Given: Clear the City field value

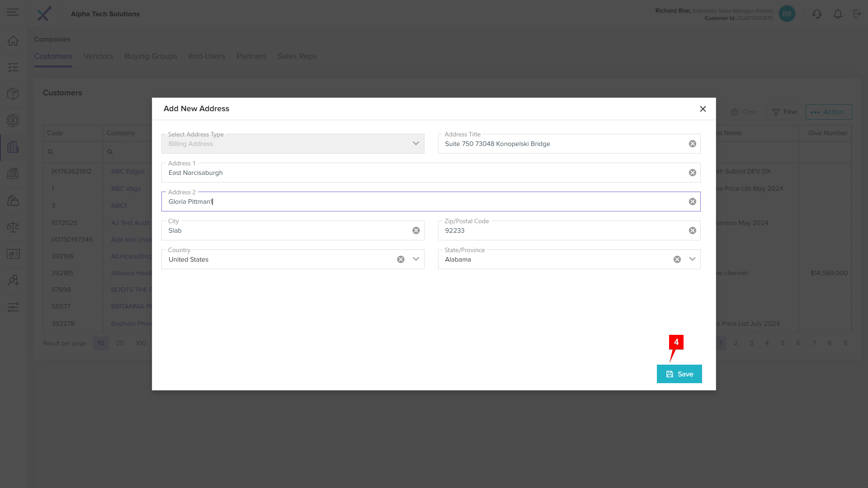Looking at the screenshot, I should 416,230.
